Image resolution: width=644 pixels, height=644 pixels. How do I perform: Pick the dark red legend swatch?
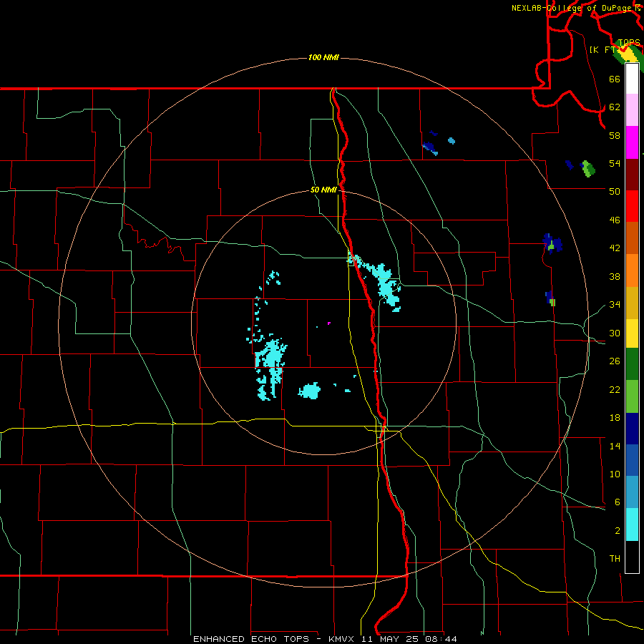tap(632, 175)
